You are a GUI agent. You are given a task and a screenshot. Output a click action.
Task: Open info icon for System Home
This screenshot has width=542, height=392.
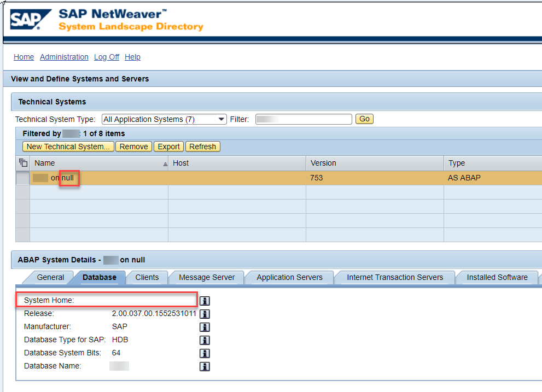205,301
